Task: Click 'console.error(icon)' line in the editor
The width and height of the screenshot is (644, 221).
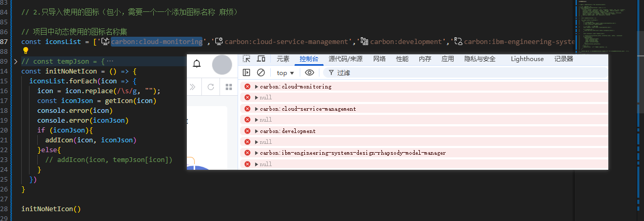Action: coord(75,110)
